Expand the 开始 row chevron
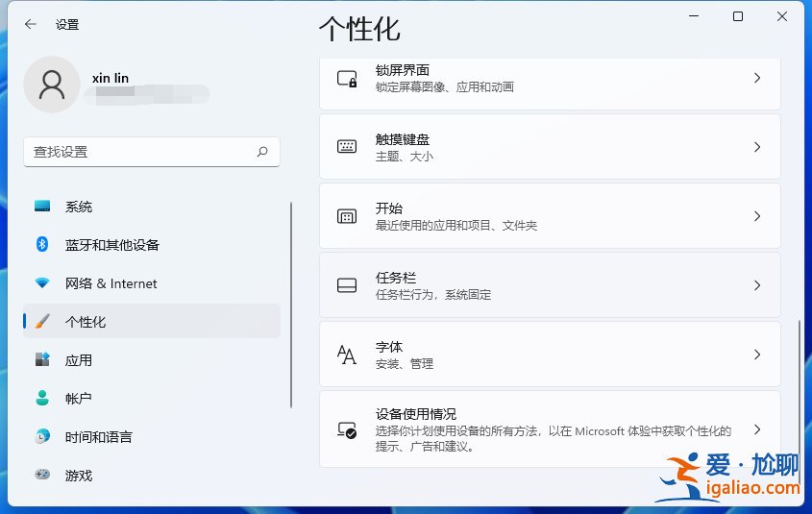812x514 pixels. click(757, 216)
